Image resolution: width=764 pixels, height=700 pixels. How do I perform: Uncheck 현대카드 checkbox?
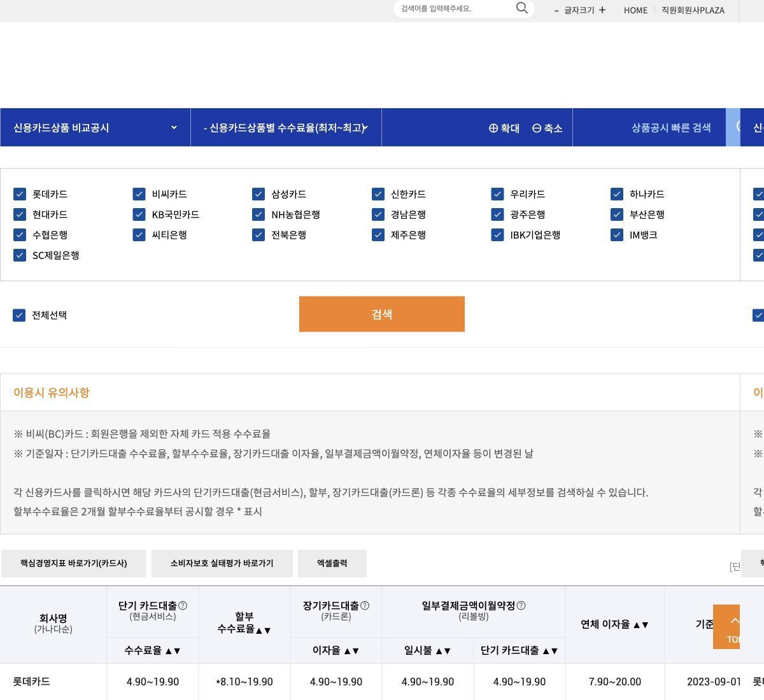20,214
